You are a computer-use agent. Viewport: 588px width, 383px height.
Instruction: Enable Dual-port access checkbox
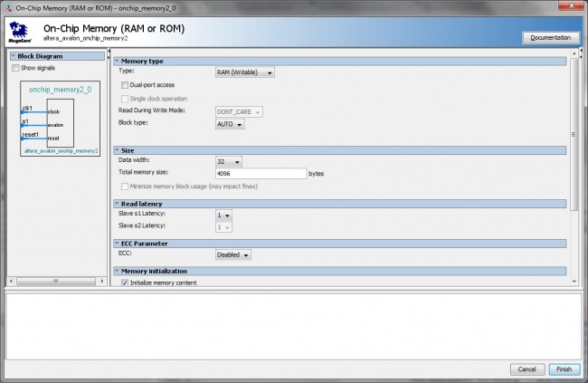[x=125, y=85]
